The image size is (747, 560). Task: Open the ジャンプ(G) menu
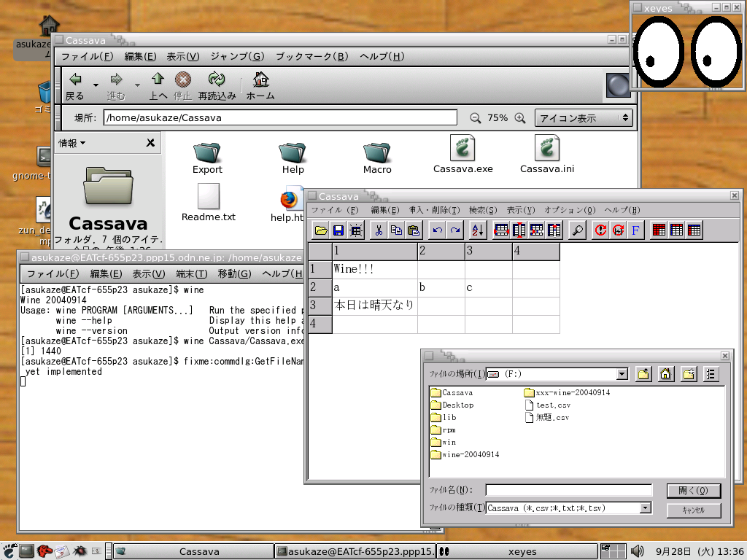237,57
